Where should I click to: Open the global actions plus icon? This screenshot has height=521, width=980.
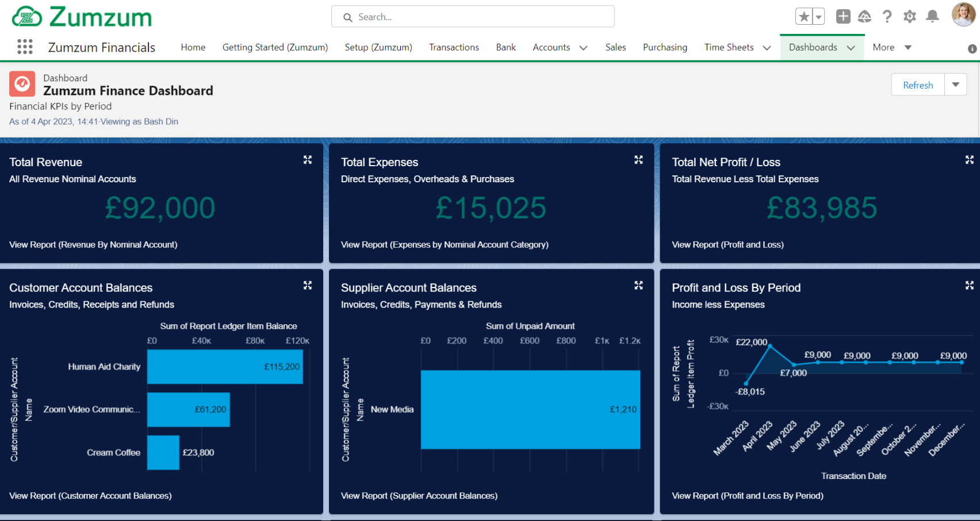pos(843,17)
